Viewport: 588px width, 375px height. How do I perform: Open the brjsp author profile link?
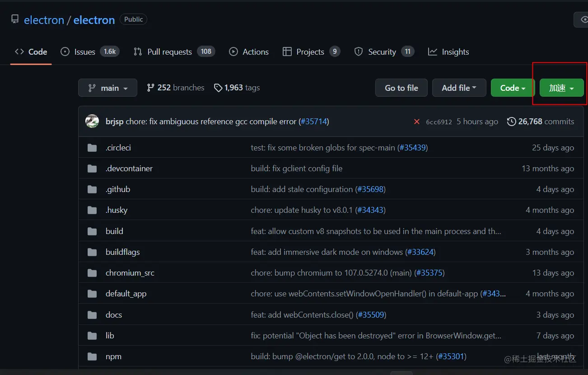tap(114, 122)
